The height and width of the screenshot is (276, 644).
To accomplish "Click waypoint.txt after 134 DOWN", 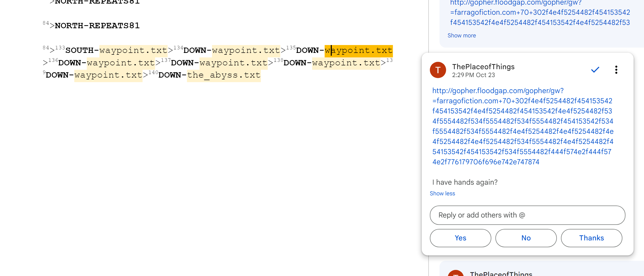I will (246, 51).
